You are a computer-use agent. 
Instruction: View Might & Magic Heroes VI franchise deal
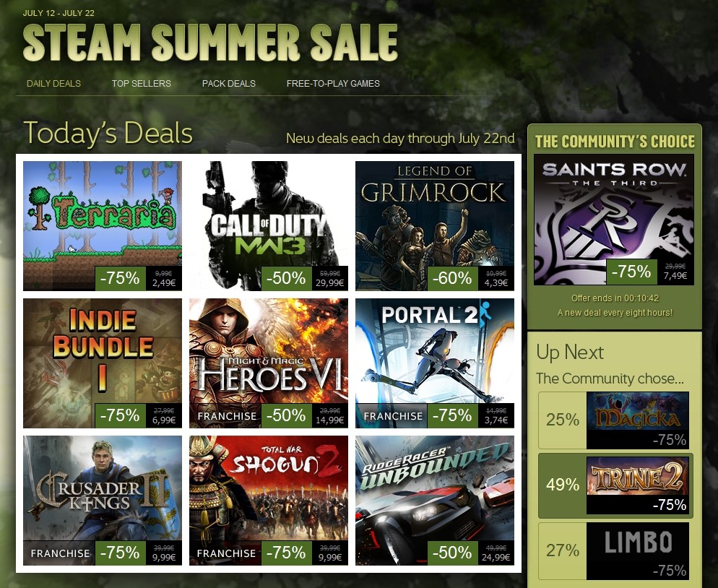tap(268, 363)
